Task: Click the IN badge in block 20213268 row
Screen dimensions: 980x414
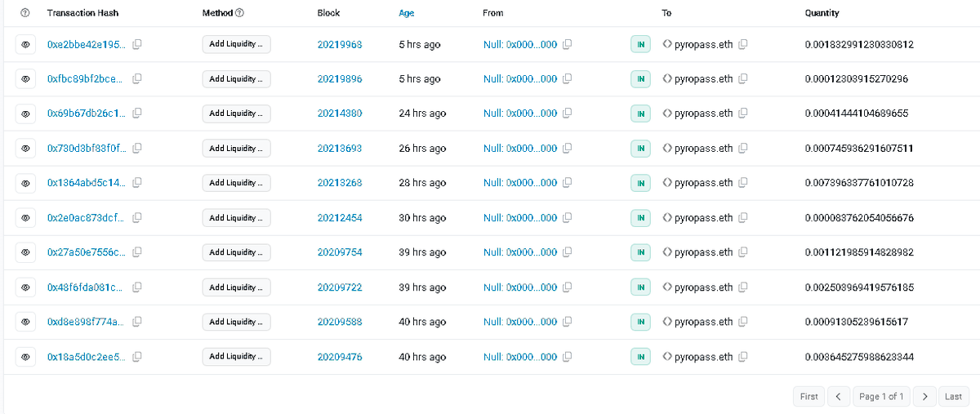Action: tap(641, 183)
